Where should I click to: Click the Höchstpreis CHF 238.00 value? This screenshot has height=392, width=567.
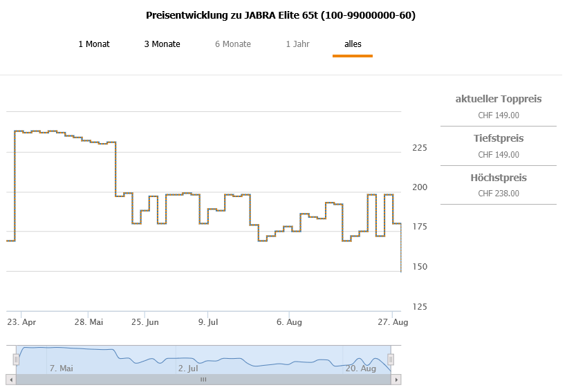click(499, 194)
